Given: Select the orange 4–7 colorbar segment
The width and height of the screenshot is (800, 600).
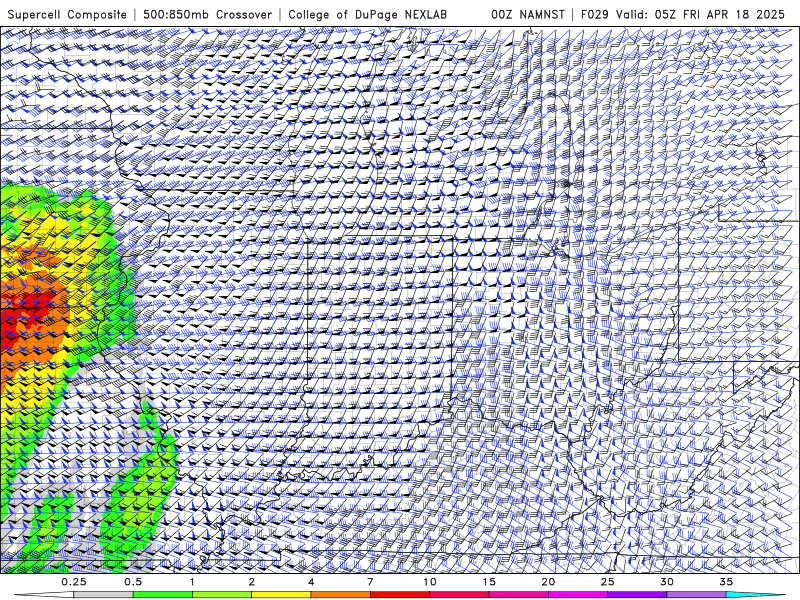Looking at the screenshot, I should point(340,595).
